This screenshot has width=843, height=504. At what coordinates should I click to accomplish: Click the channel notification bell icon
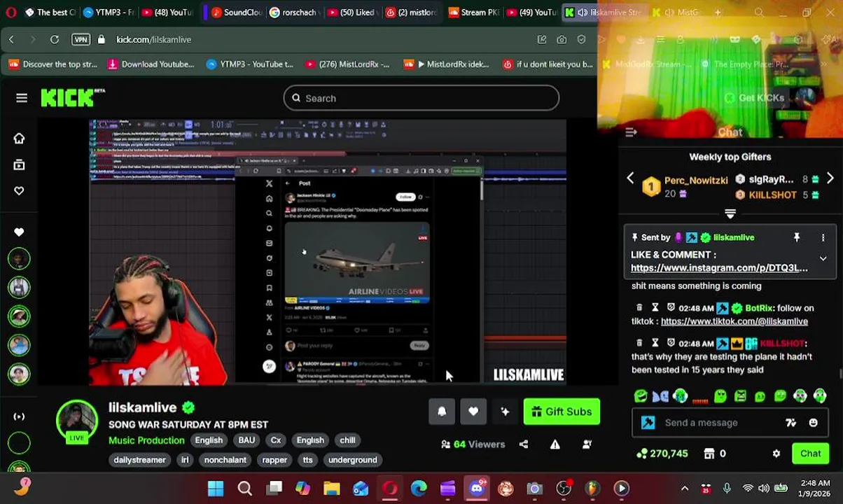(442, 412)
